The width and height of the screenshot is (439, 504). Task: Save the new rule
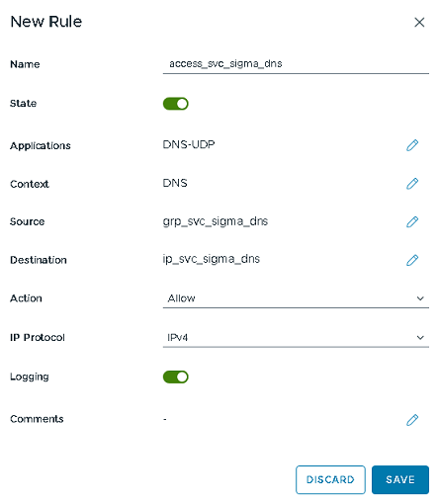[x=400, y=479]
